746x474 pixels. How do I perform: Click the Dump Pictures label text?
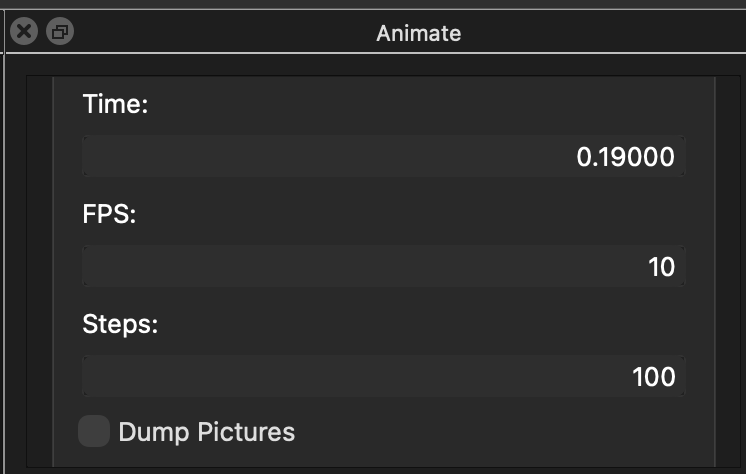click(x=206, y=432)
